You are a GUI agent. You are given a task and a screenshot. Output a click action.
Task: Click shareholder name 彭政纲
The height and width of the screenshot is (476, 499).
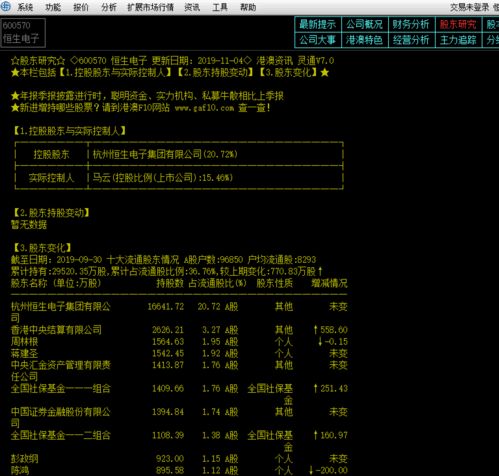(24, 459)
